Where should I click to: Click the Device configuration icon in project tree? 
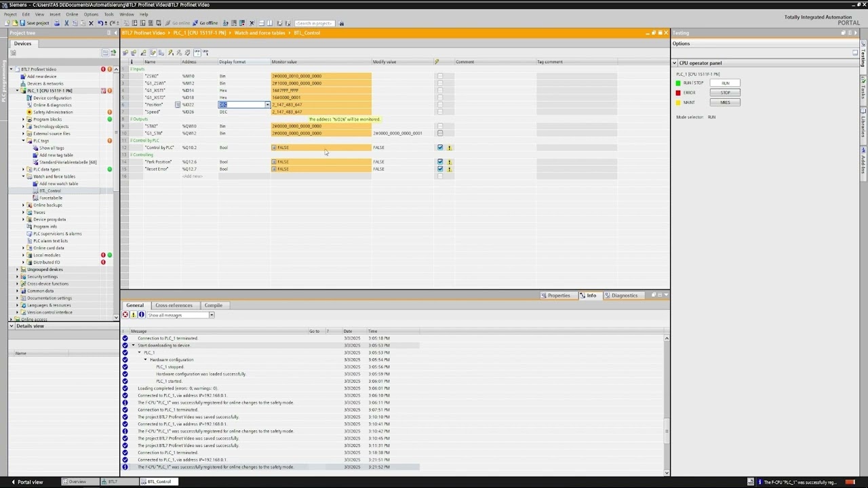pos(29,98)
